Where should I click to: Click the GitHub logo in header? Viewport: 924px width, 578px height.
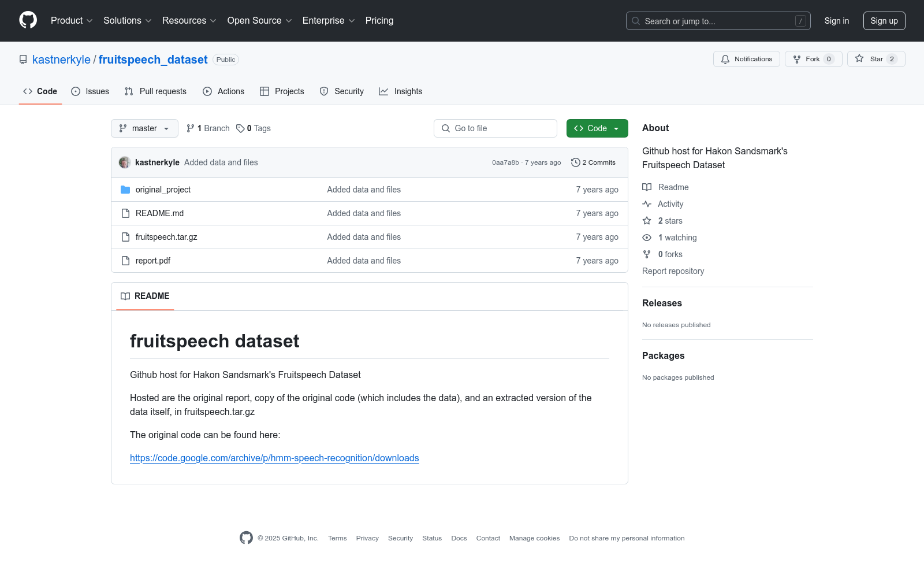[28, 20]
